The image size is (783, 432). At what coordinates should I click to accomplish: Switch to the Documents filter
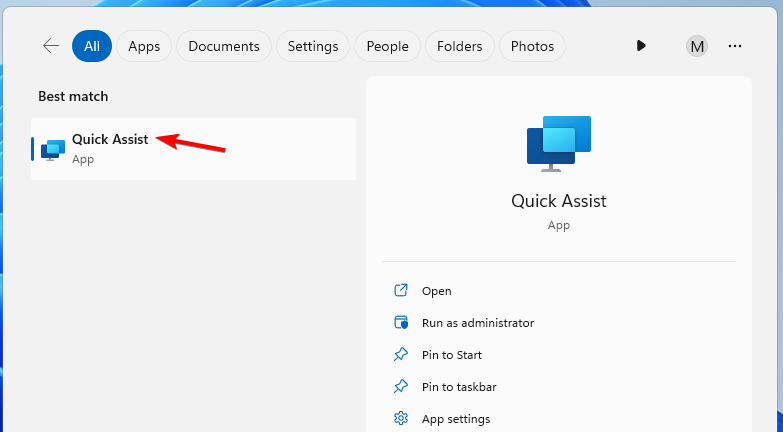[x=224, y=46]
